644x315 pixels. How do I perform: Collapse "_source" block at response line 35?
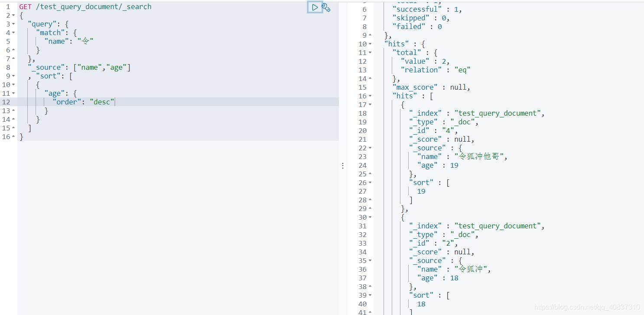(x=370, y=261)
